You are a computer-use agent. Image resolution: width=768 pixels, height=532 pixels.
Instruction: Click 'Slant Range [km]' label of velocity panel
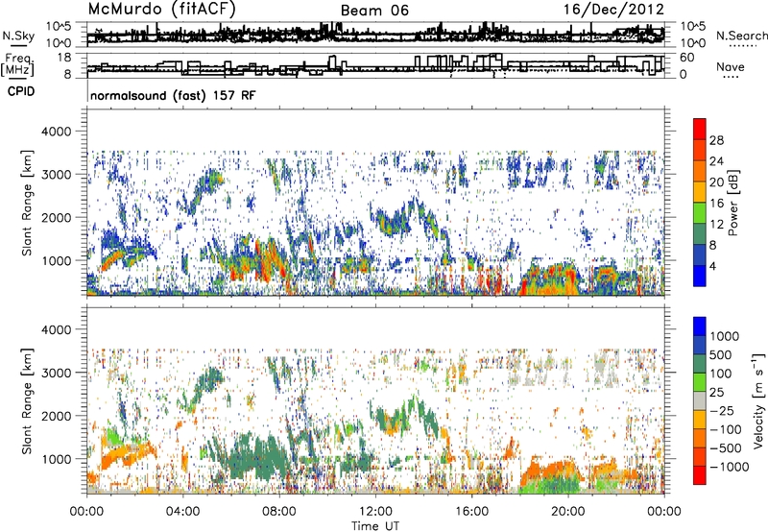click(x=27, y=400)
